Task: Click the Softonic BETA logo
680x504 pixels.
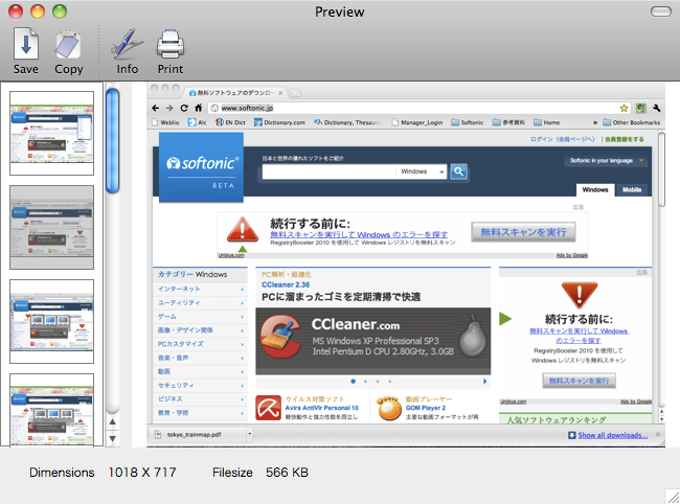Action: [201, 167]
